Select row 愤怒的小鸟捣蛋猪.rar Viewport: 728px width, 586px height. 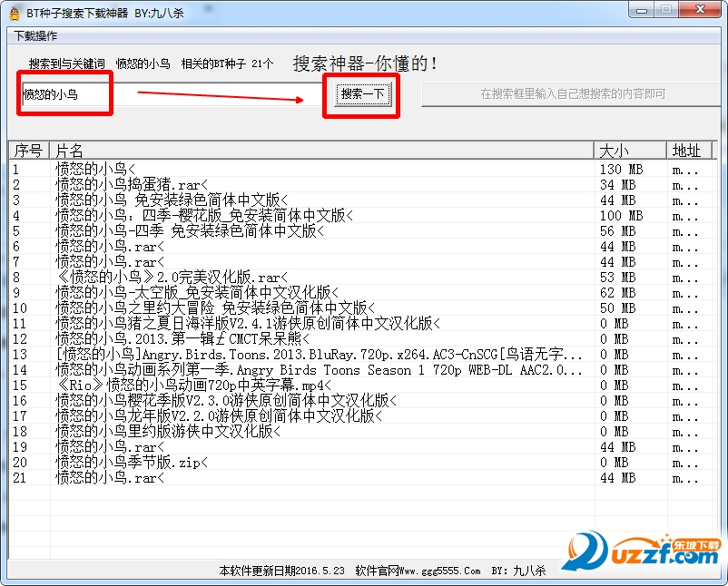pos(360,185)
